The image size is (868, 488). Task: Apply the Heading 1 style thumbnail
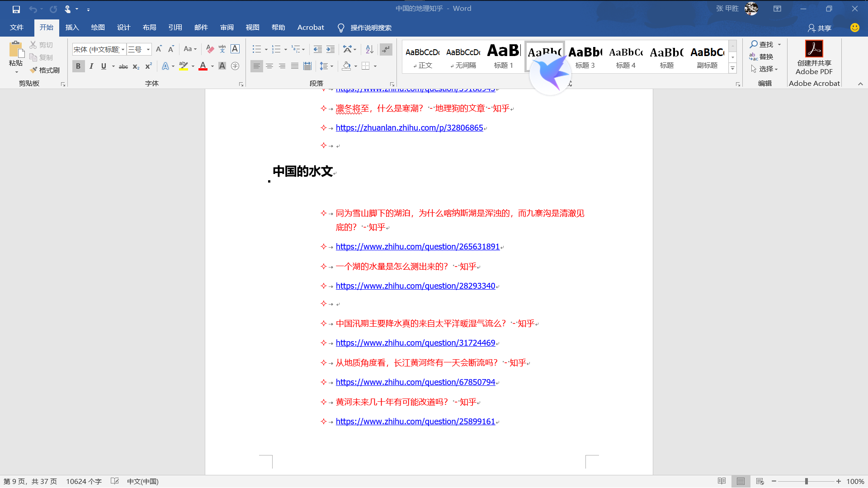coord(504,57)
